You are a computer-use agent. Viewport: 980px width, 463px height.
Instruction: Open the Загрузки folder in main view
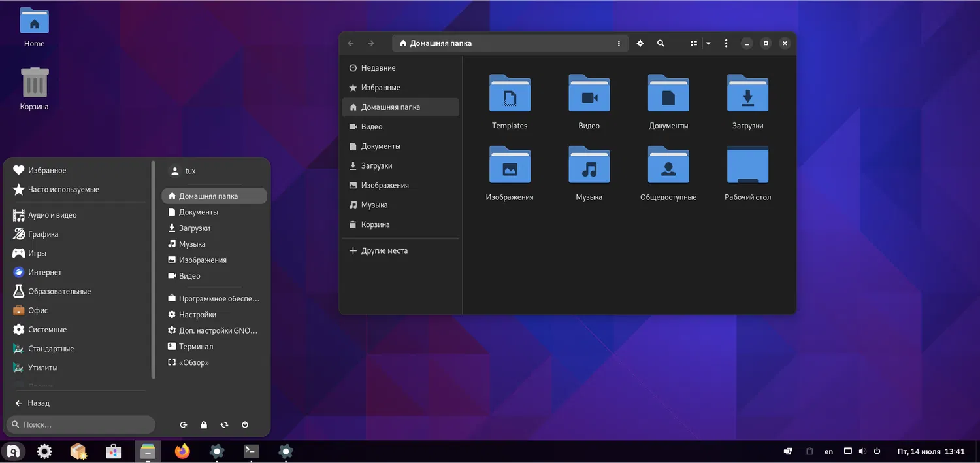tap(747, 94)
